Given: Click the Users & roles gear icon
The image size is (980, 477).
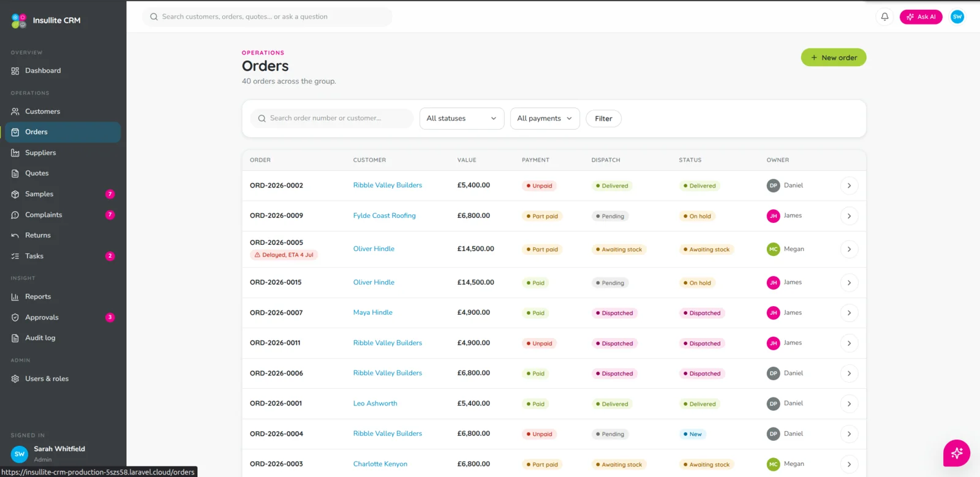Looking at the screenshot, I should click(x=15, y=379).
